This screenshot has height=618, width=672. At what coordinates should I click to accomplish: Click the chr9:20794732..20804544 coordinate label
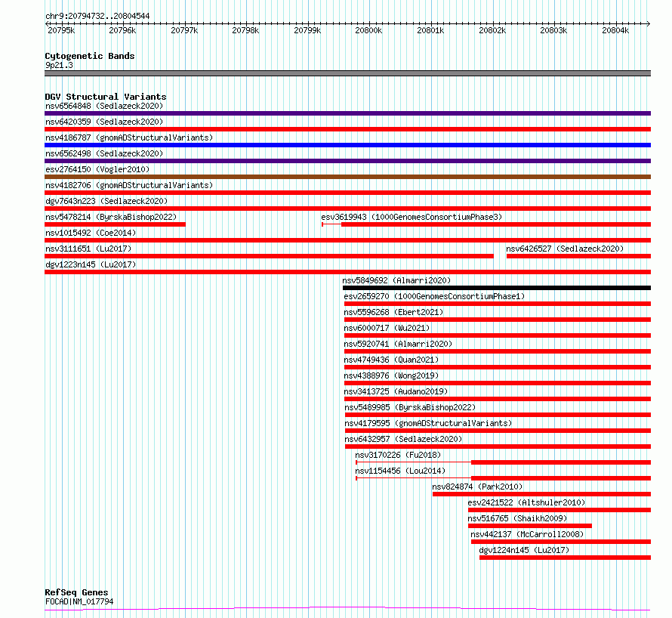[x=97, y=16]
